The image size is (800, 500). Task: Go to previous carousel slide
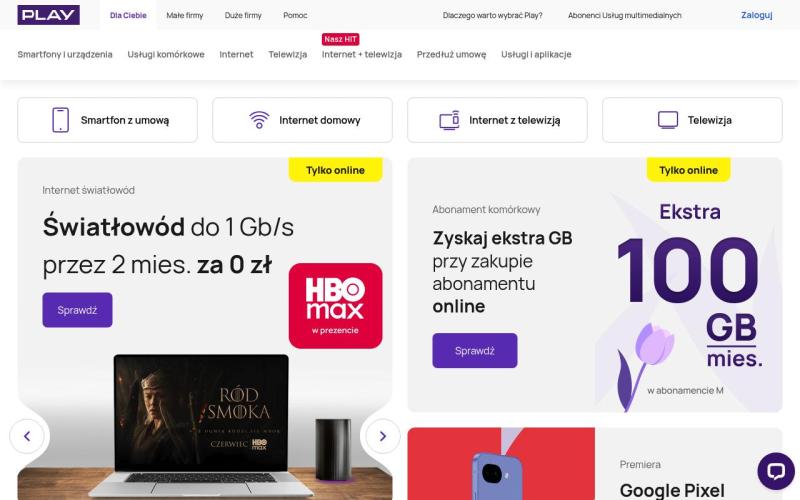pyautogui.click(x=27, y=436)
